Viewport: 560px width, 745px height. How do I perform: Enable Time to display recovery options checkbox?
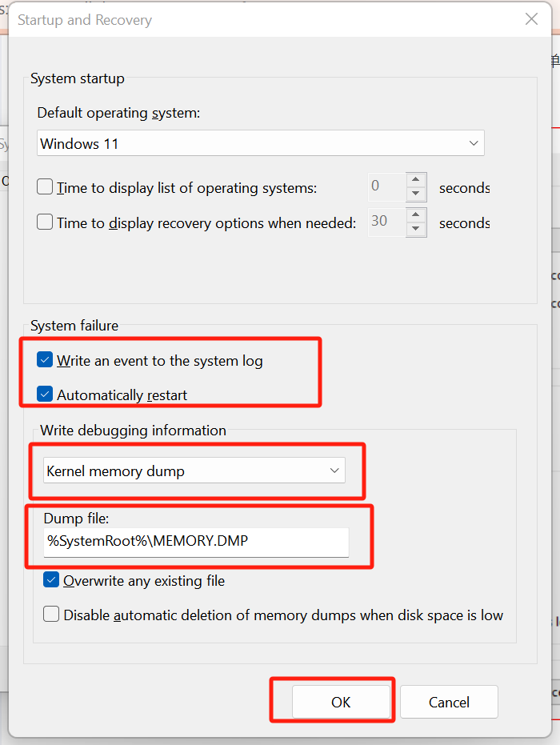pos(46,223)
